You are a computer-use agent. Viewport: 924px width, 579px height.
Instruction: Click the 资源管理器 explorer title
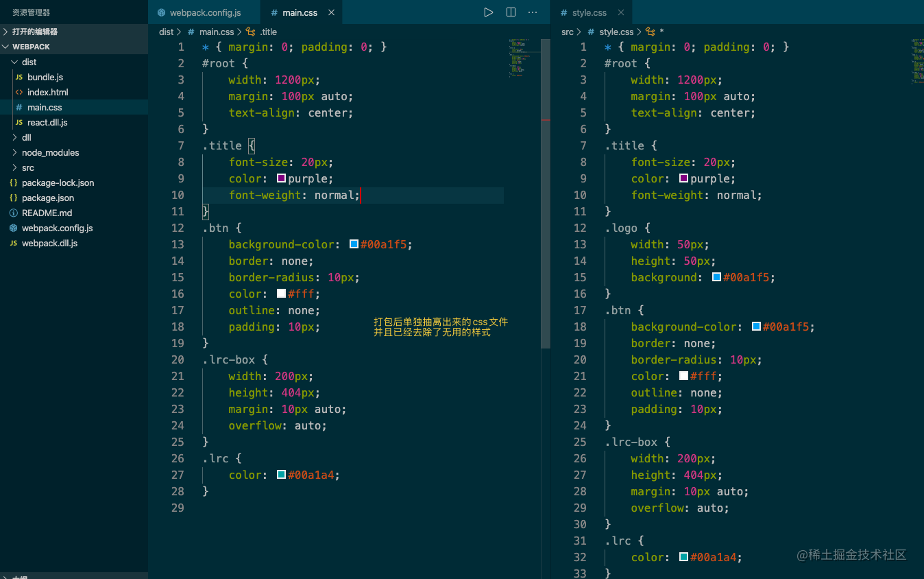click(x=31, y=12)
